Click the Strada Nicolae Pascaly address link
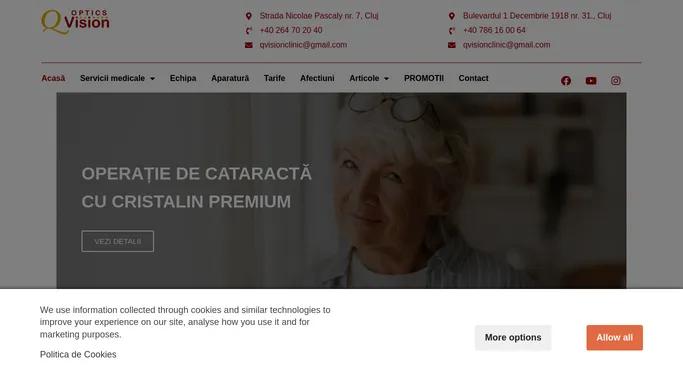This screenshot has height=384, width=683. [319, 16]
